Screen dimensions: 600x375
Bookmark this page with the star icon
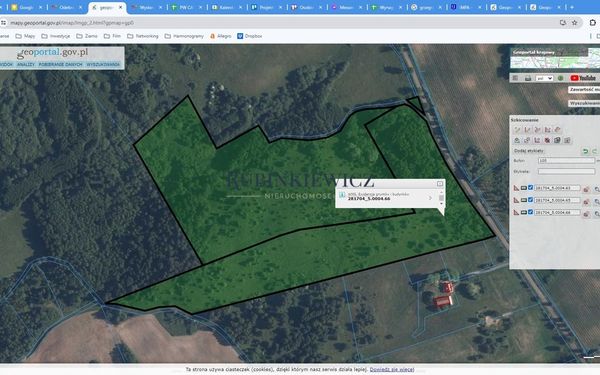coord(574,23)
